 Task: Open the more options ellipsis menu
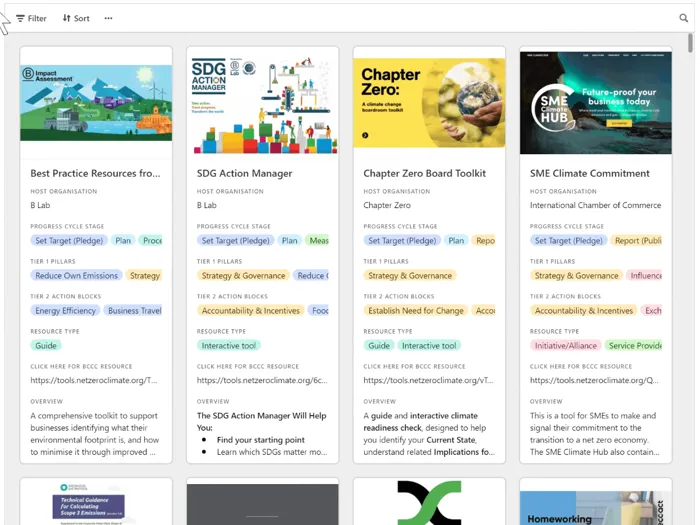(108, 18)
